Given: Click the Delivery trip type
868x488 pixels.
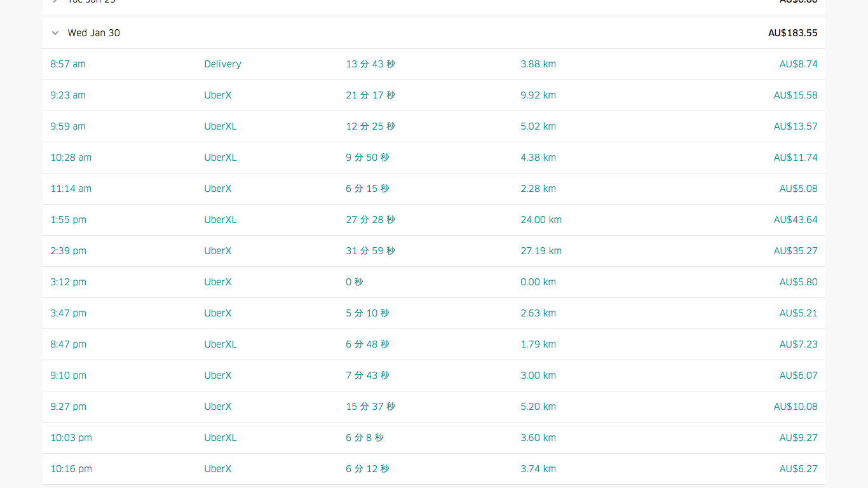Looking at the screenshot, I should click(x=223, y=64).
